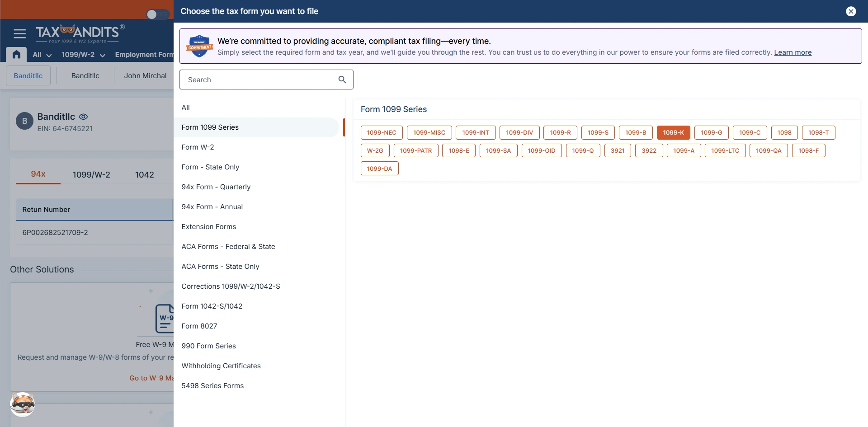
Task: Flip the OFF switch on the orange header
Action: 157,14
